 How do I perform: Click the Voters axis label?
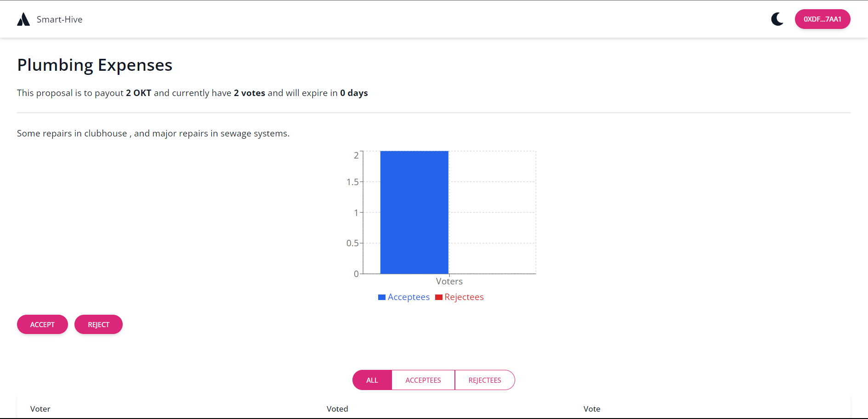[449, 281]
